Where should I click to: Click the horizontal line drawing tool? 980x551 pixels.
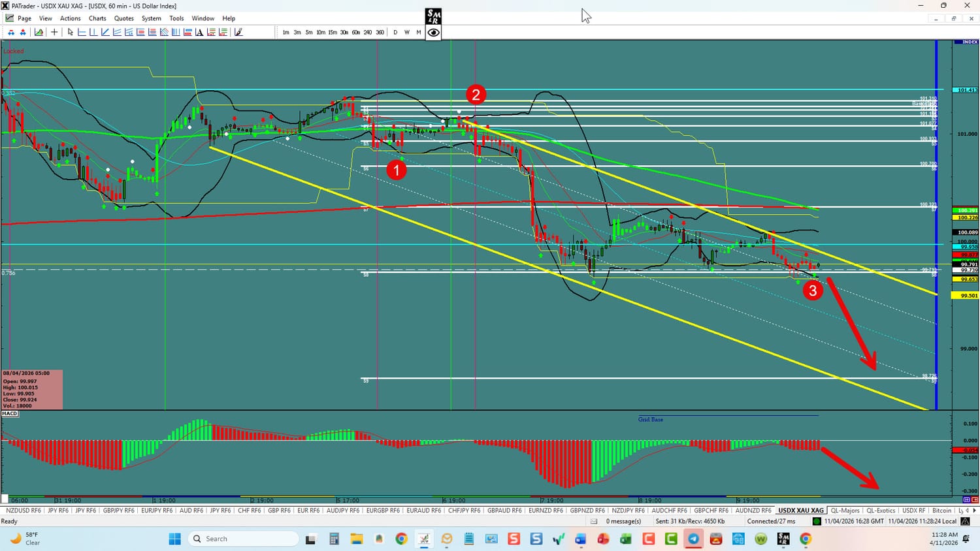pyautogui.click(x=82, y=32)
